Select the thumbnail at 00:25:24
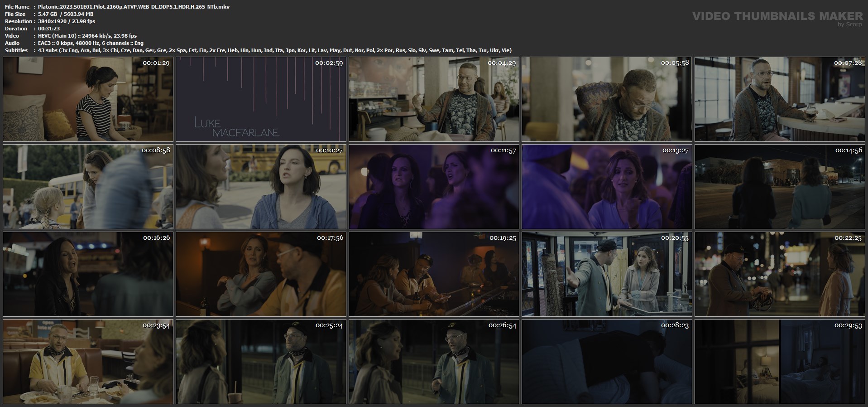The image size is (868, 407). coord(261,362)
